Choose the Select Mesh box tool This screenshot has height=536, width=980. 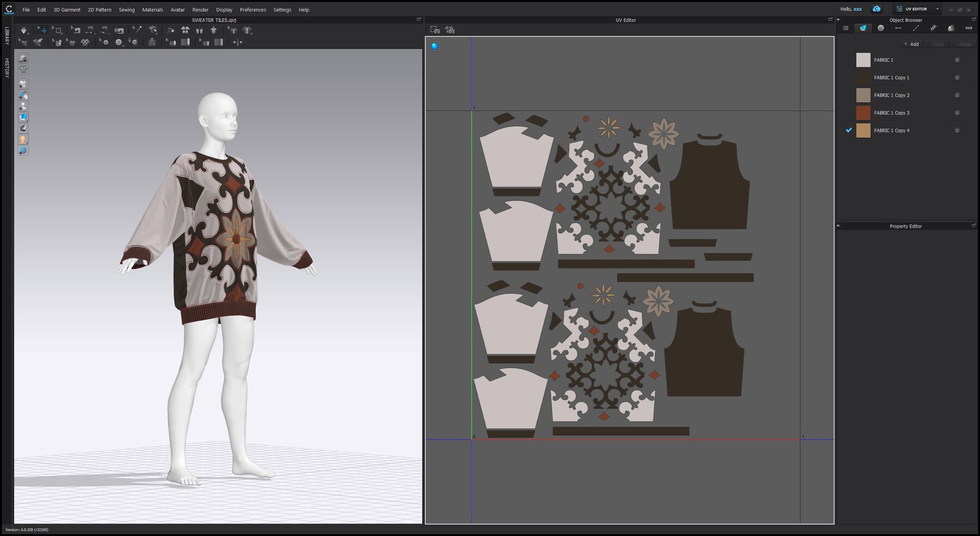tap(58, 31)
